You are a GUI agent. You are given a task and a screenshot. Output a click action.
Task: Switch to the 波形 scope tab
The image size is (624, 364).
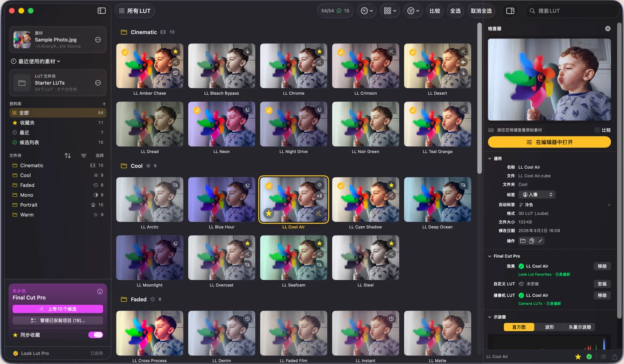point(550,327)
